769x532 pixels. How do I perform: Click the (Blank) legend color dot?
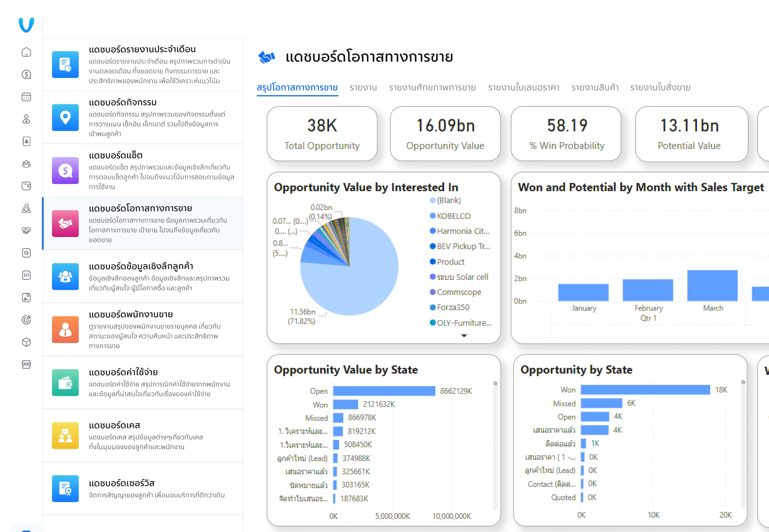(432, 200)
